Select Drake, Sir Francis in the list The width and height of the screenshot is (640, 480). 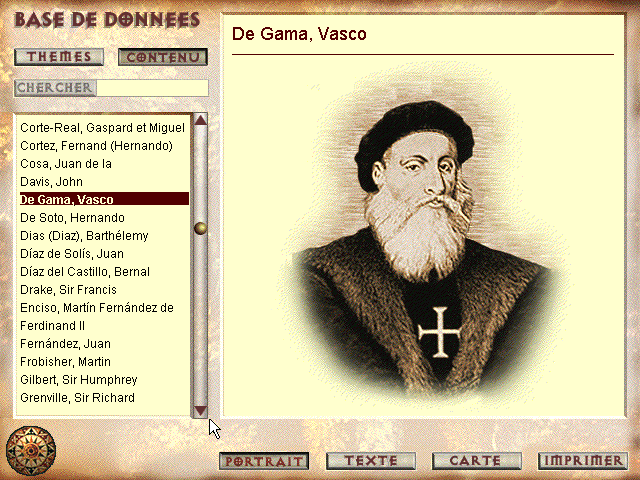click(69, 290)
